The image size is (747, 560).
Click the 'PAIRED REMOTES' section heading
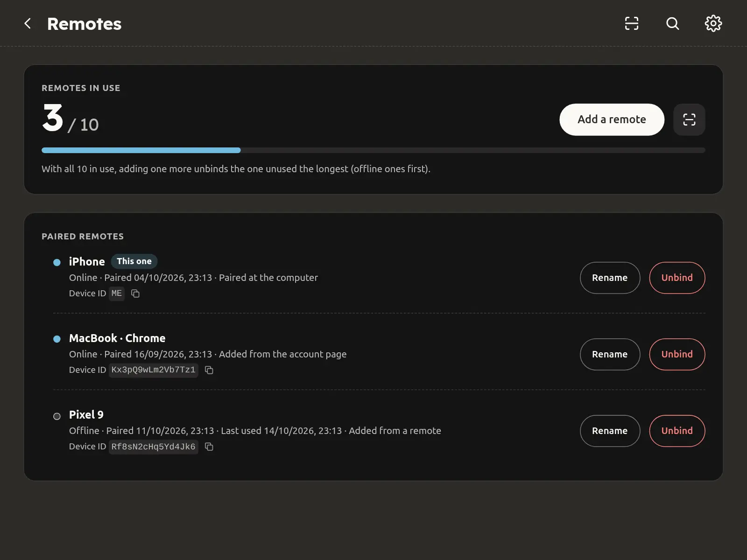pos(83,237)
